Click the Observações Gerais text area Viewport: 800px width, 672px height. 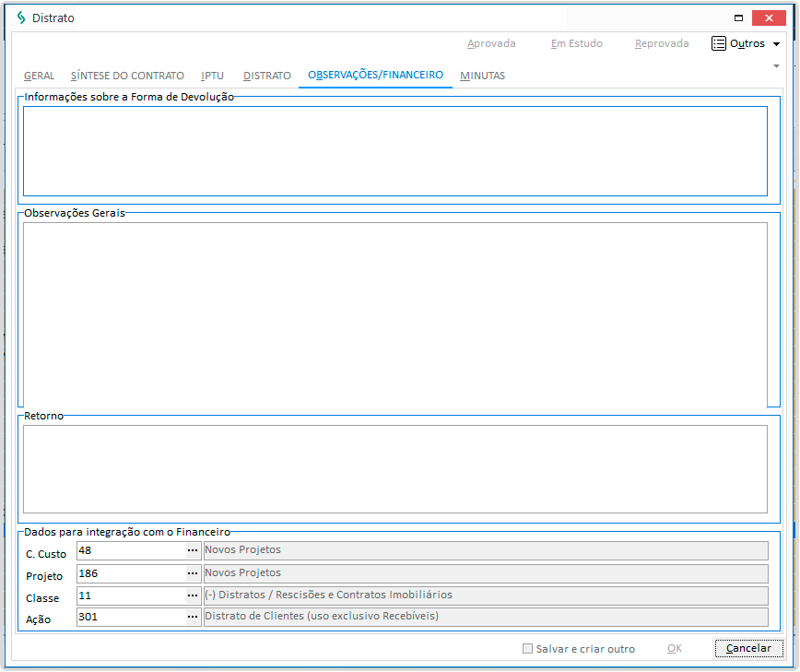pos(395,315)
